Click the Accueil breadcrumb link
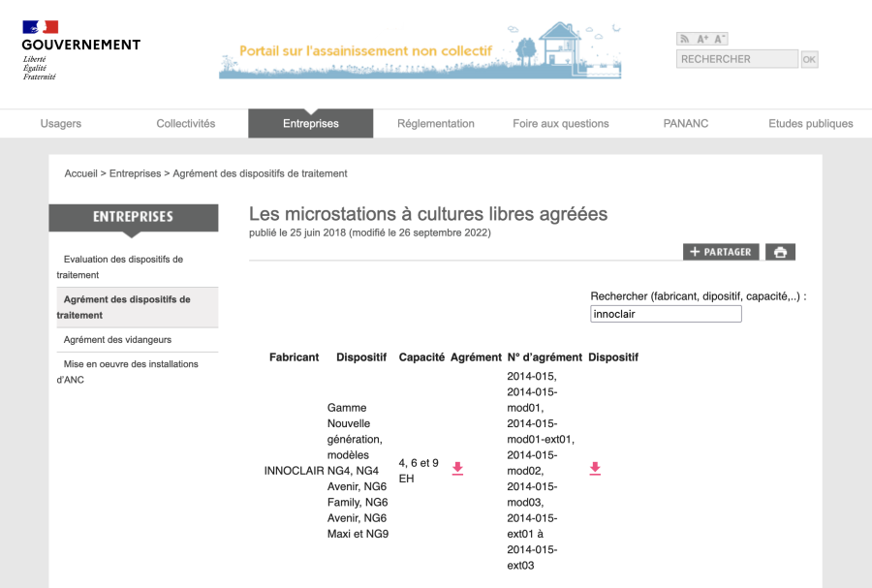 pyautogui.click(x=80, y=173)
